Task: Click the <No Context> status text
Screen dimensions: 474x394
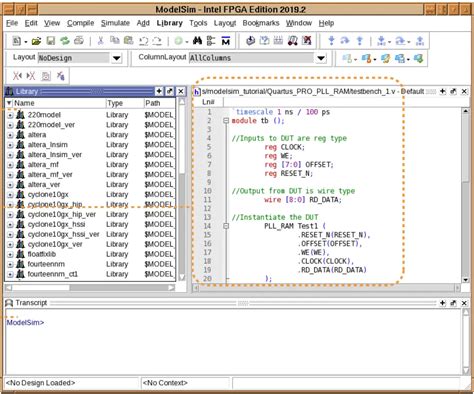Action: click(x=165, y=383)
